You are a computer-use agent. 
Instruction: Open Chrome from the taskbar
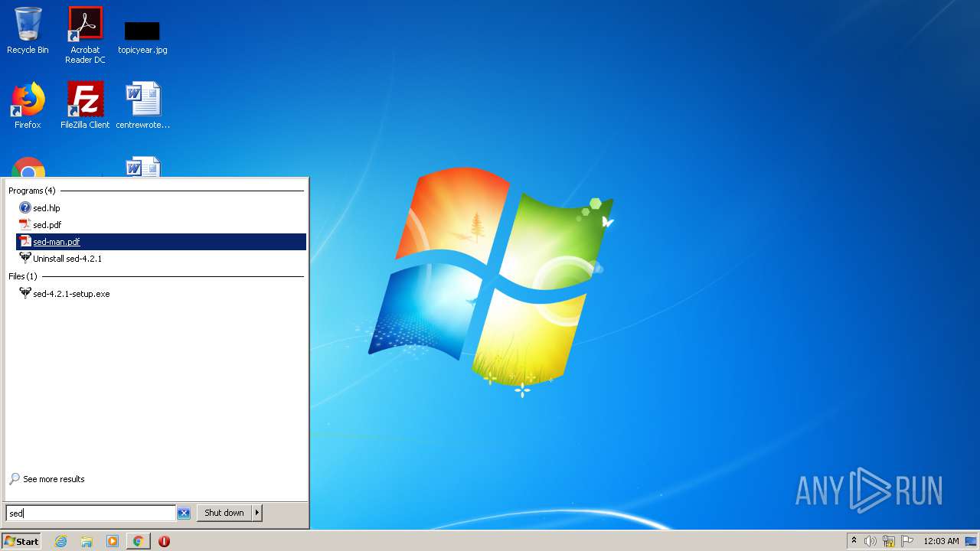[x=138, y=541]
